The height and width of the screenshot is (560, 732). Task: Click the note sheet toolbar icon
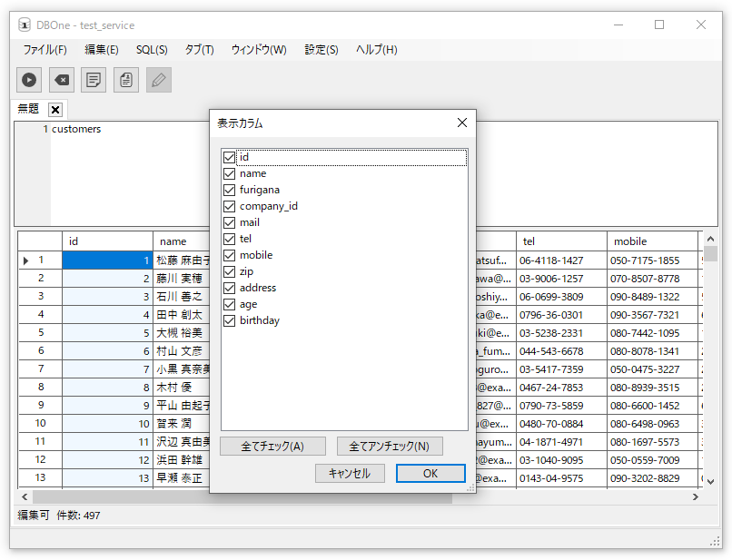[94, 80]
